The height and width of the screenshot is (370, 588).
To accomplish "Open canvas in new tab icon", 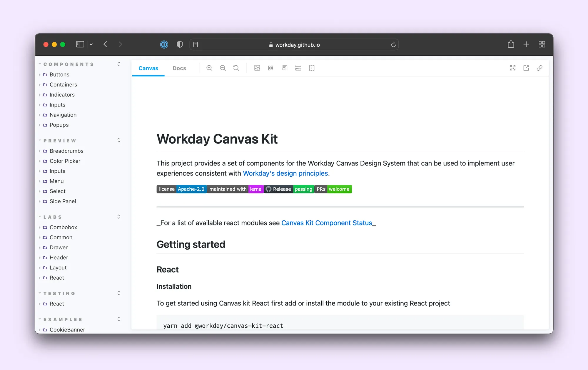I will pyautogui.click(x=526, y=68).
